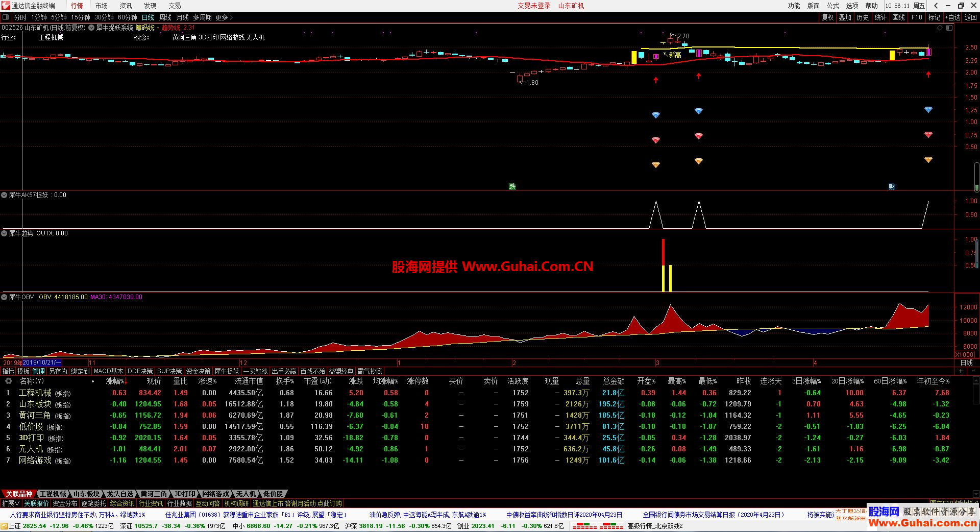The width and height of the screenshot is (980, 532).
Task: Click the 返回 button
Action: click(x=971, y=17)
